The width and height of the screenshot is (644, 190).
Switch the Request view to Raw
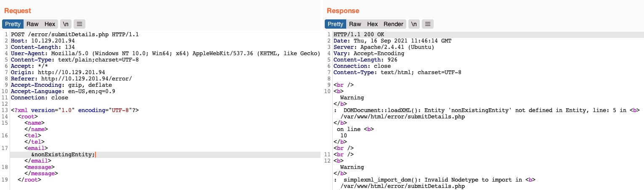[32, 24]
